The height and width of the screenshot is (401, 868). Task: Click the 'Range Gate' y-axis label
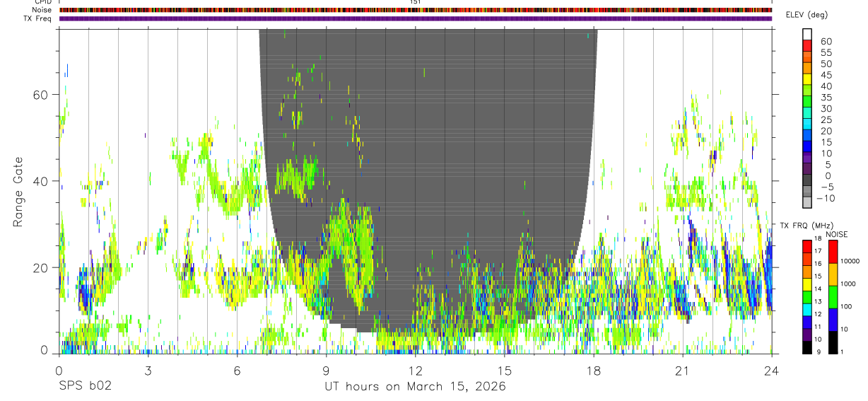[18, 192]
